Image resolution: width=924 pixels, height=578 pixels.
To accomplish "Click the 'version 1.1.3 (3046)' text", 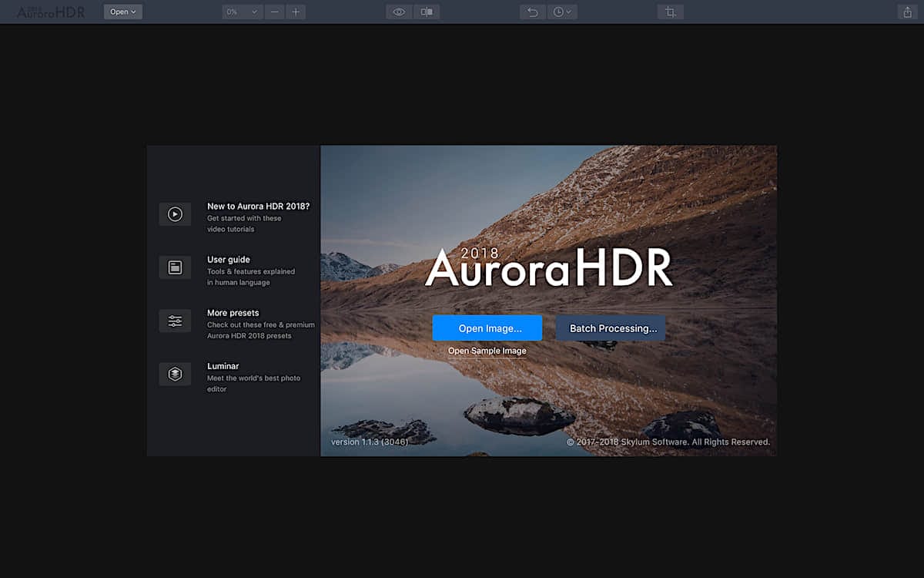I will coord(370,442).
